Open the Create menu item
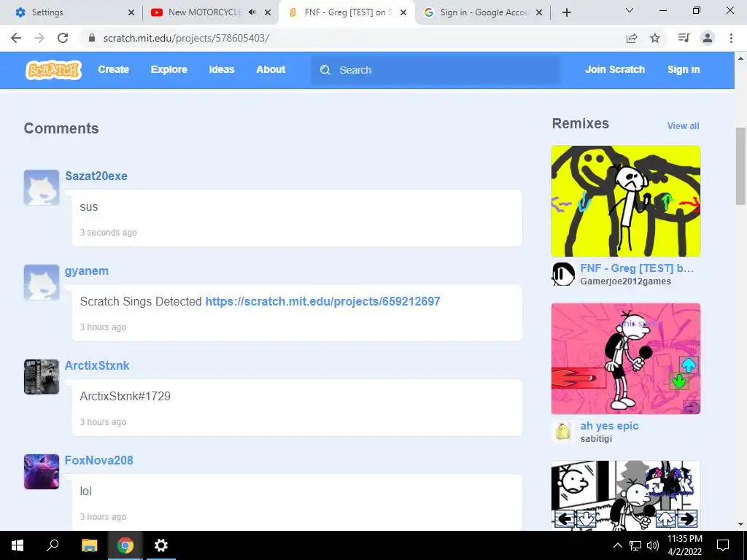Screen dimensions: 747x560 pos(113,69)
